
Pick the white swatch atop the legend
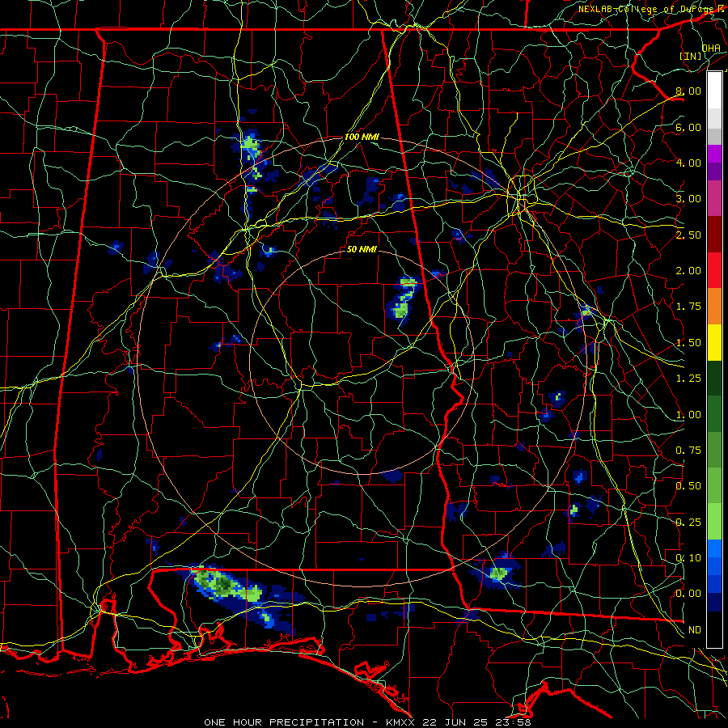[714, 91]
